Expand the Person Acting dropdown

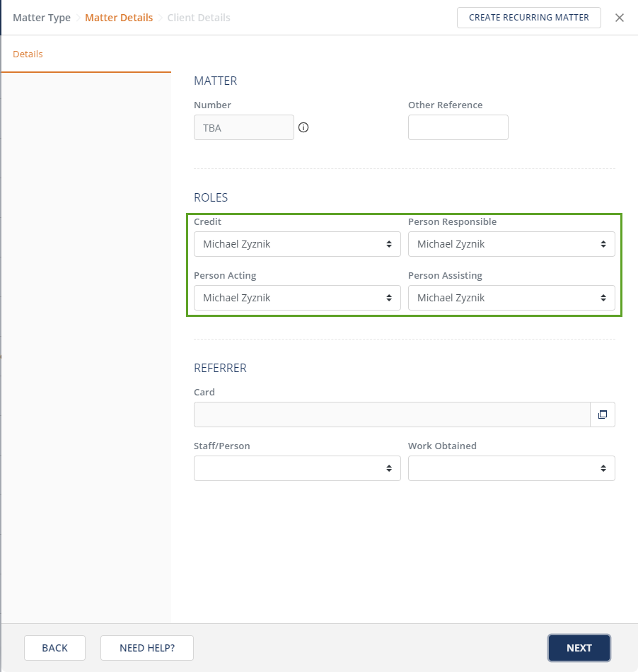click(297, 298)
